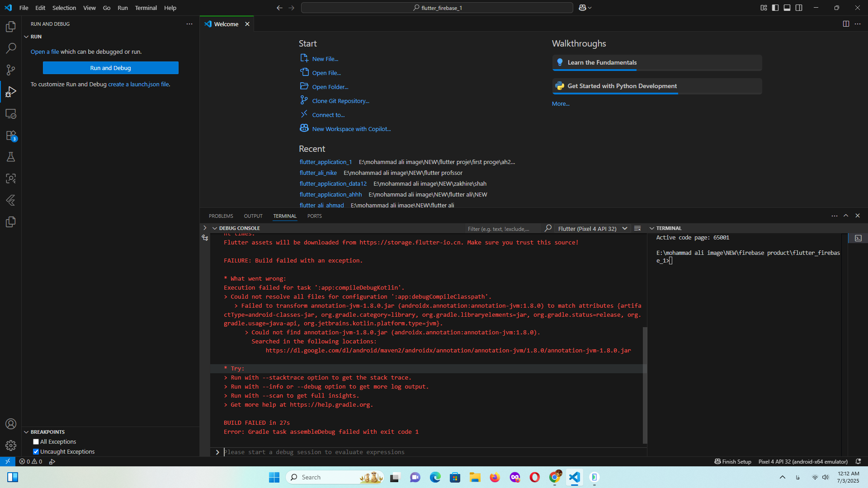Open the Selection menu

pyautogui.click(x=64, y=8)
